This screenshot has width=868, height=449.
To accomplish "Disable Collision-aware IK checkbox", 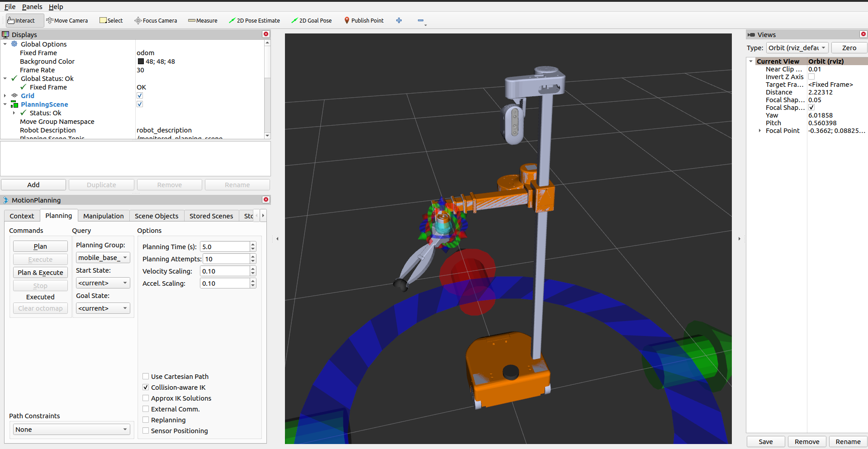I will [146, 387].
